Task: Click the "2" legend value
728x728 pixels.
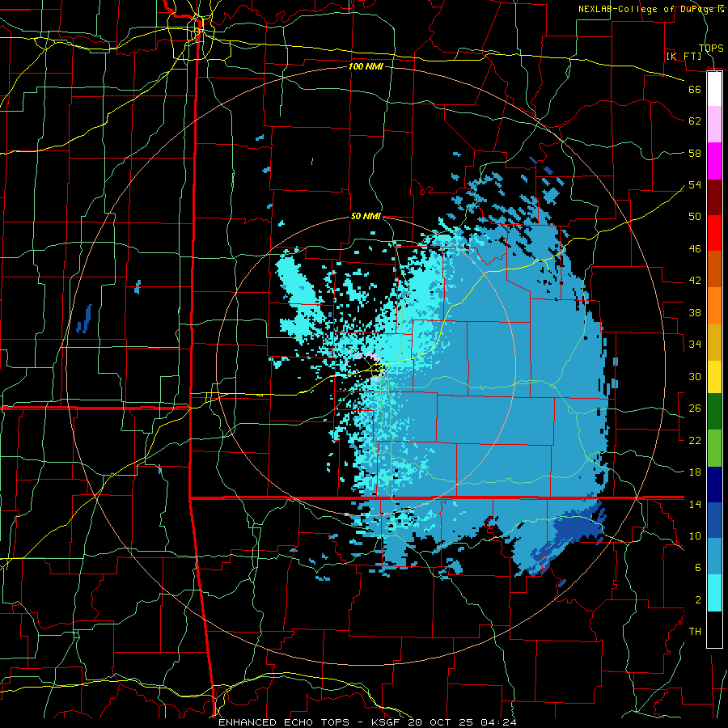Action: click(698, 600)
